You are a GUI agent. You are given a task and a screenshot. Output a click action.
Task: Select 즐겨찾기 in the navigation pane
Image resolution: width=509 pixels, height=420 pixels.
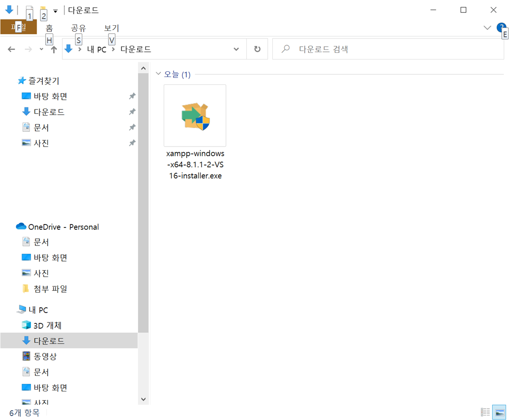click(43, 80)
